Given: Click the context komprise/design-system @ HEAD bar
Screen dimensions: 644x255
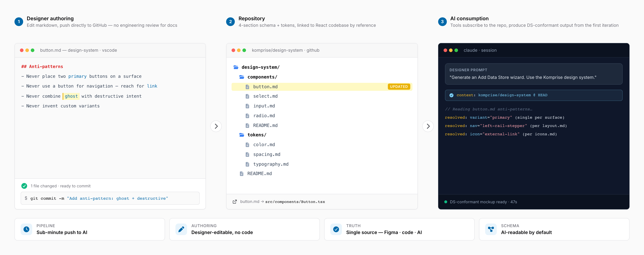Looking at the screenshot, I should (533, 95).
